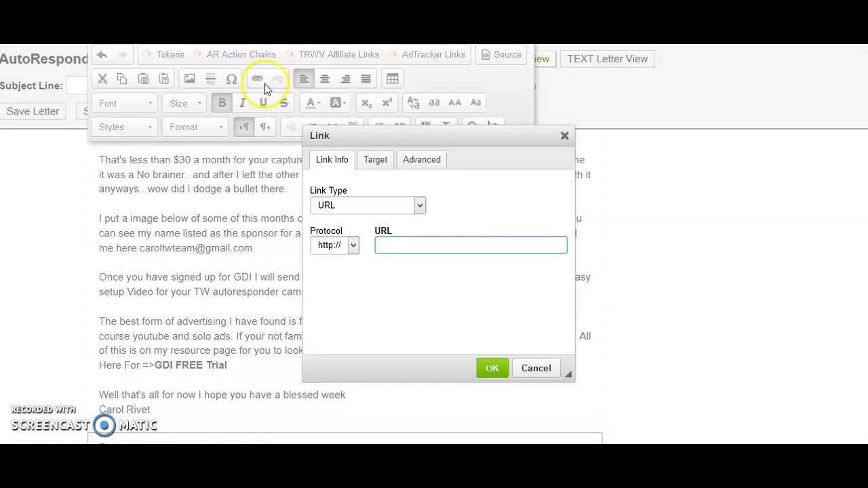Switch to the Advanced tab
This screenshot has height=488, width=868.
point(421,159)
